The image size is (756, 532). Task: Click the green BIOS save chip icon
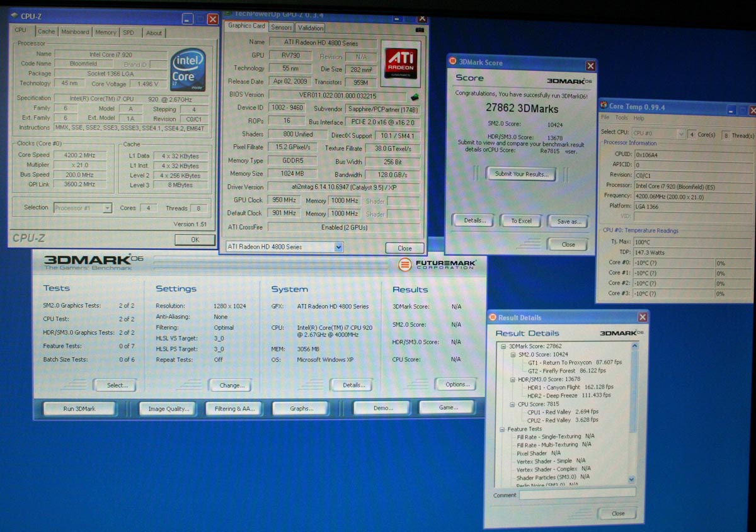415,96
